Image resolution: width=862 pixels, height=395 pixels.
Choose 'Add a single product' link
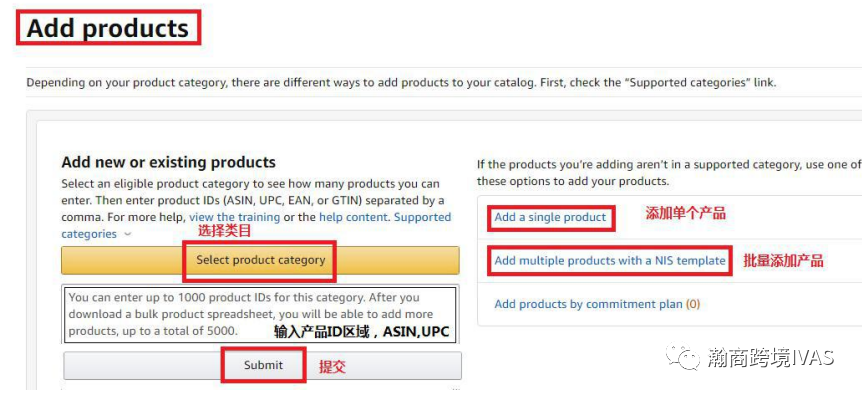coord(550,217)
